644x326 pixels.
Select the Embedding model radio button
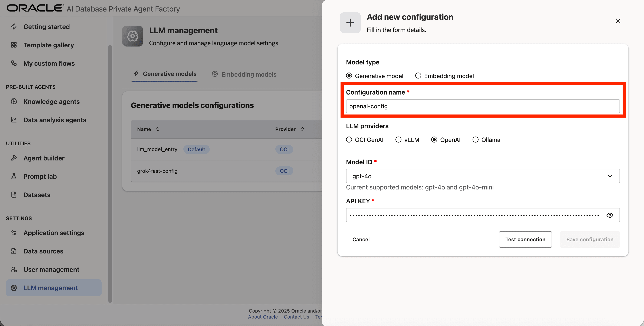coord(418,75)
